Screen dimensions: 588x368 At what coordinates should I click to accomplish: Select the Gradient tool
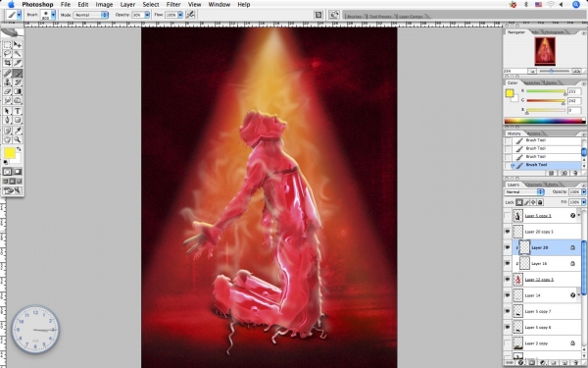tap(18, 91)
